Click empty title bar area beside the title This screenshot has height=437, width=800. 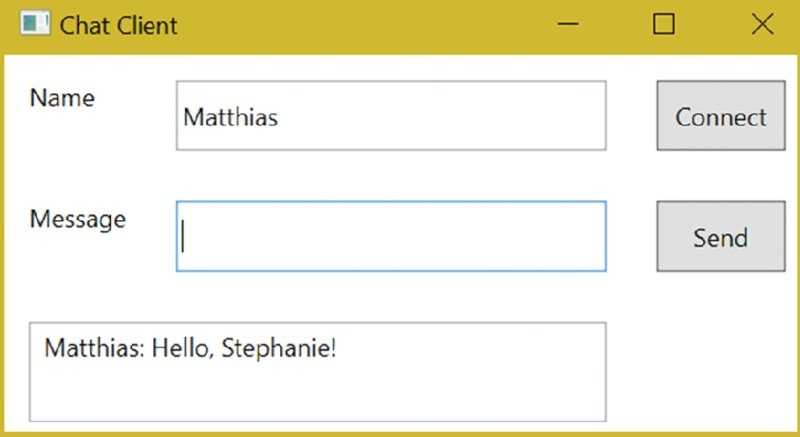357,25
